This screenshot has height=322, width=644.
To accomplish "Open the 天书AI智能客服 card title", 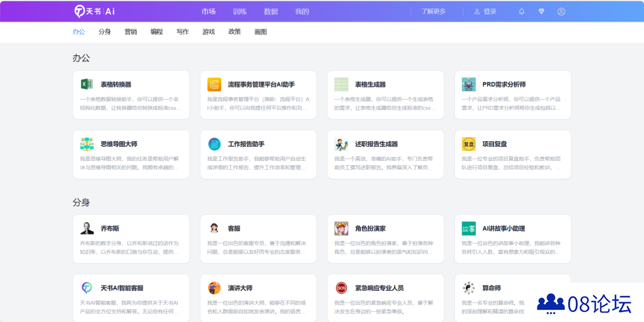I will [x=122, y=289].
